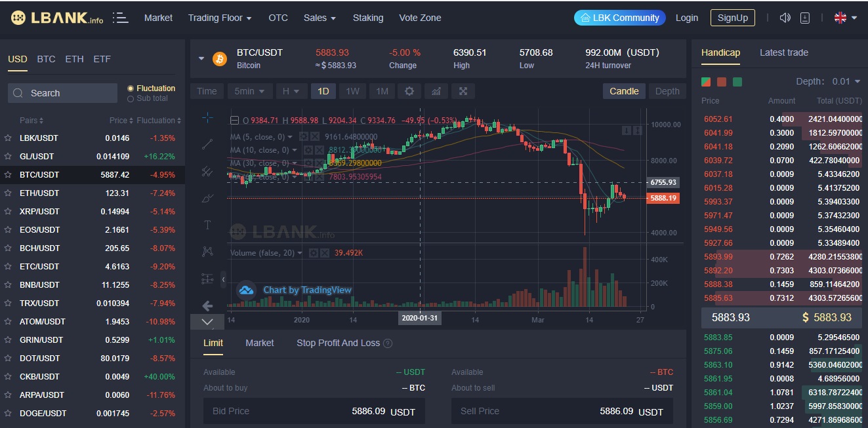Switch to the ETH market tab
The height and width of the screenshot is (428, 868).
point(74,59)
